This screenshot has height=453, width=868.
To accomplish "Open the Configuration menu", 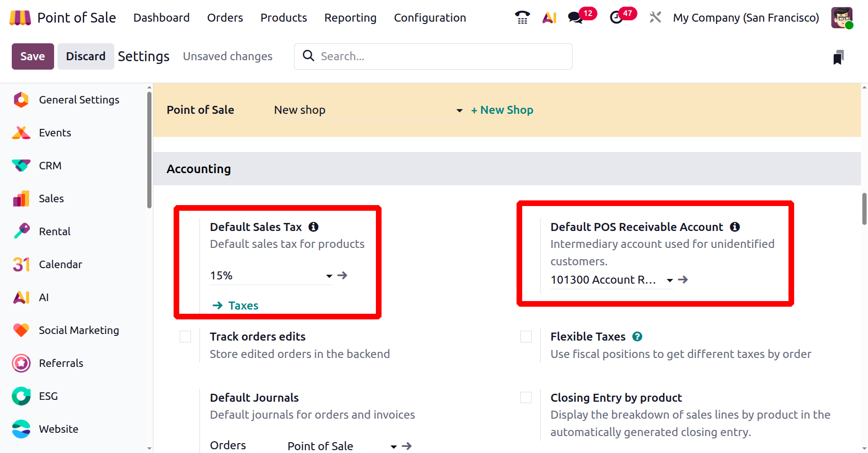I will pyautogui.click(x=430, y=18).
